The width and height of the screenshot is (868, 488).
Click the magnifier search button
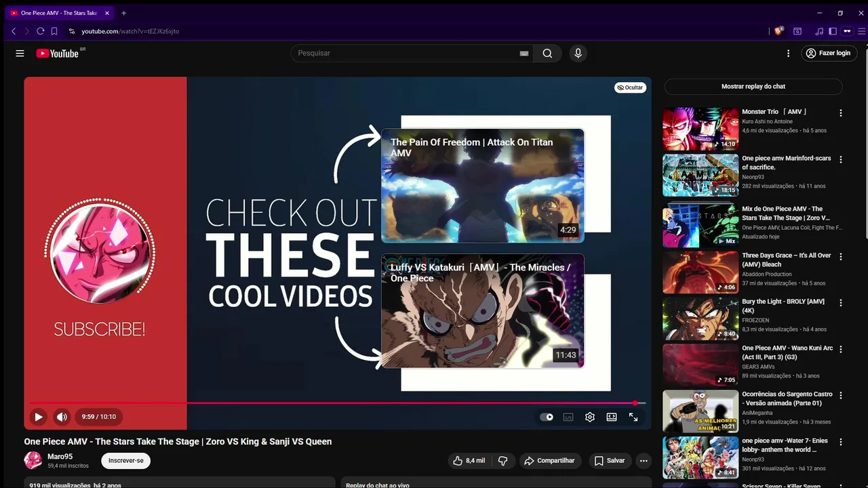(547, 54)
